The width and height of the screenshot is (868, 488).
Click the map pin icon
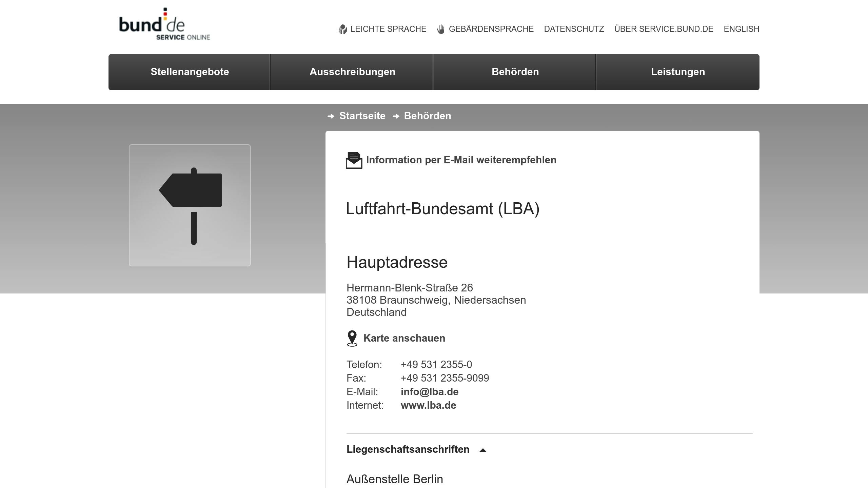352,339
